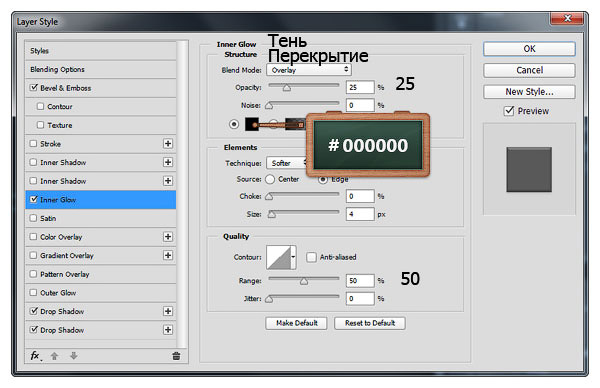Uncheck the Bevel & Emboss checkbox
The width and height of the screenshot is (600, 388).
click(34, 88)
